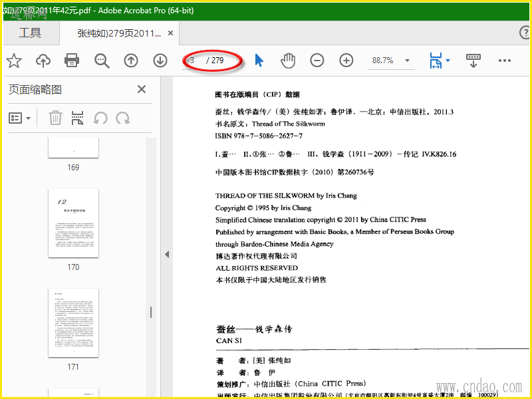The width and height of the screenshot is (532, 399).
Task: Click the CAN SI subtitle
Action: point(229,340)
